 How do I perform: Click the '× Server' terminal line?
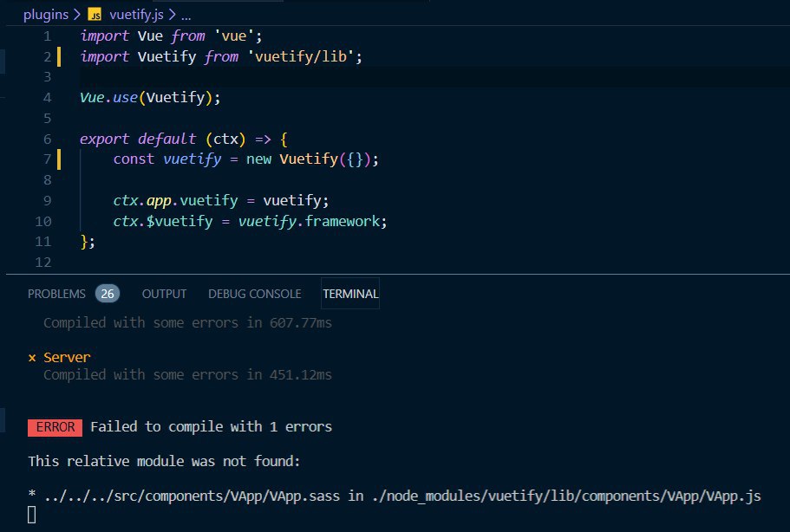pyautogui.click(x=60, y=357)
